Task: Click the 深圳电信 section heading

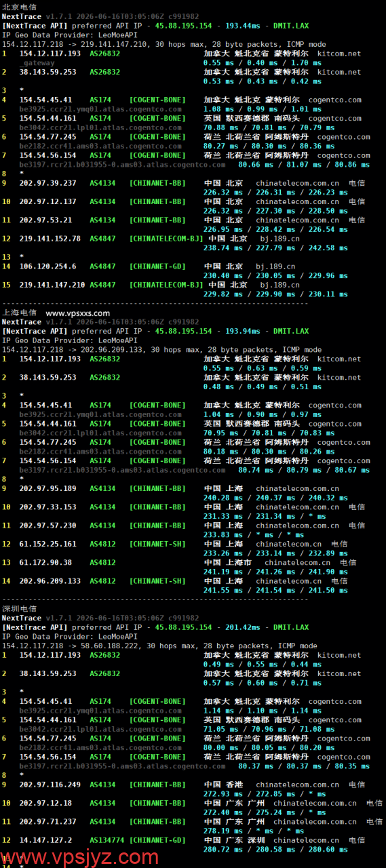Action: pos(20,609)
